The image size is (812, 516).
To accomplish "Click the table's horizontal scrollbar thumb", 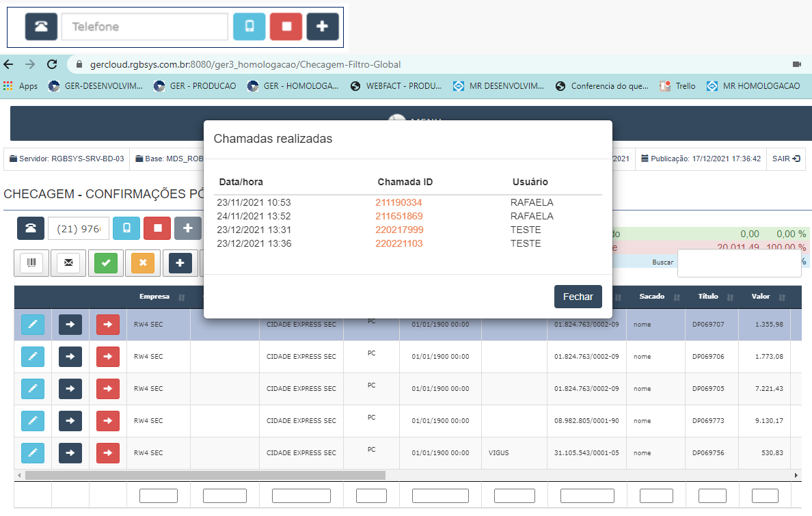I will tap(205, 475).
